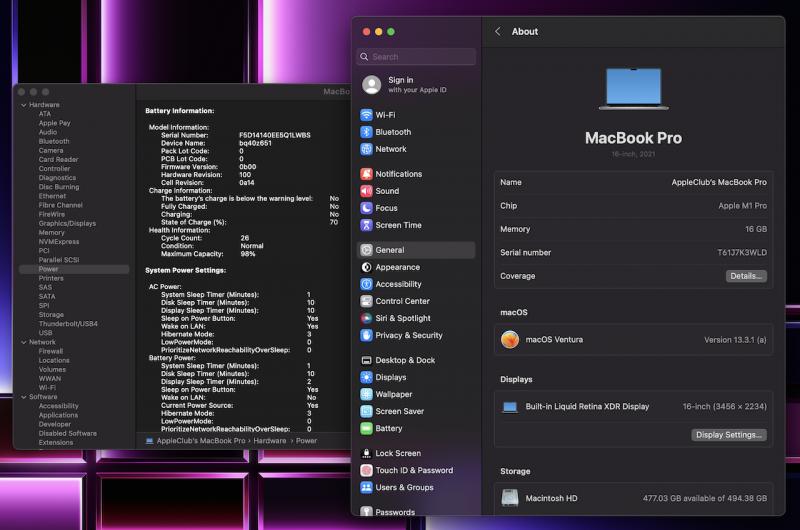
Task: Select Accessibility in settings sidebar
Action: tap(398, 284)
